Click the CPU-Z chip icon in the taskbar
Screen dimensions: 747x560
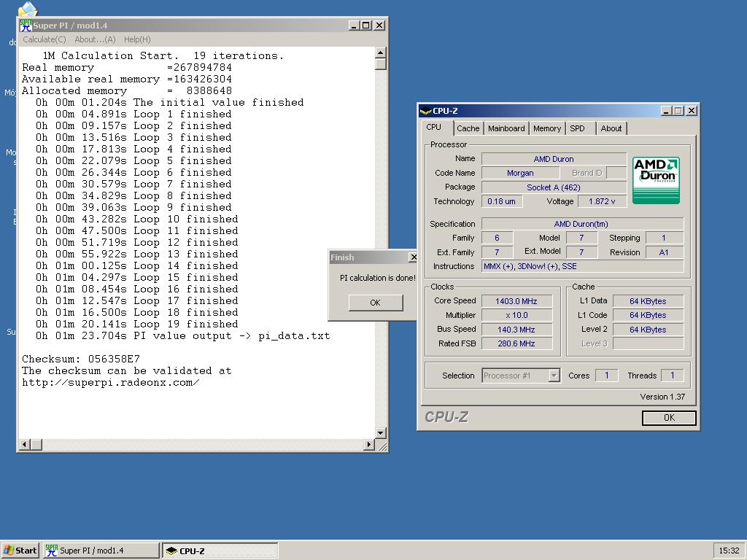pos(171,551)
